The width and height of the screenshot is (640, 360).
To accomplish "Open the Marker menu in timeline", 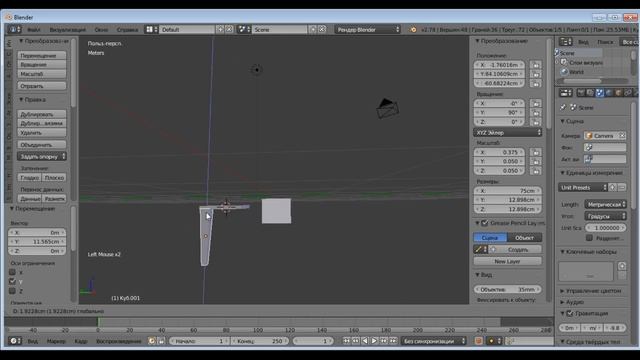I will pos(56,341).
